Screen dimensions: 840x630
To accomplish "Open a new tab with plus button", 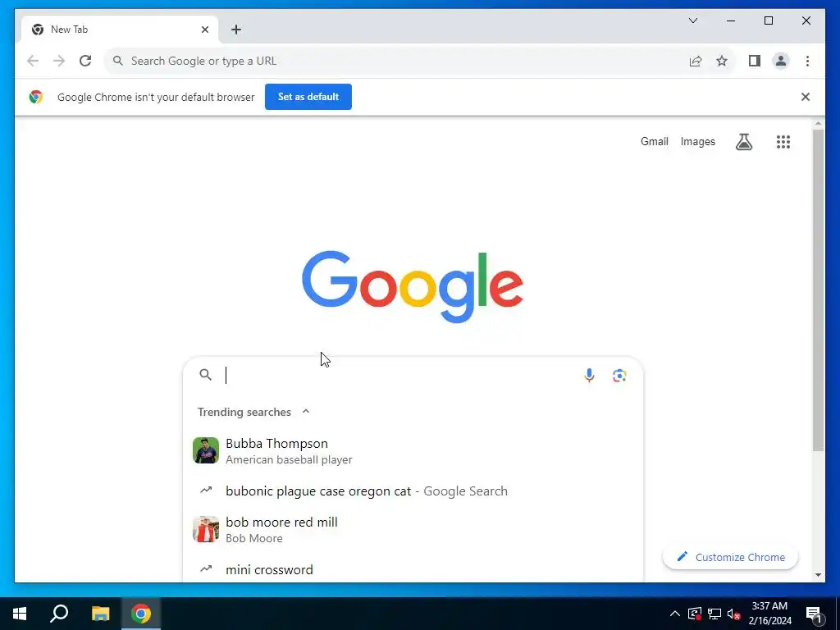I will [236, 30].
